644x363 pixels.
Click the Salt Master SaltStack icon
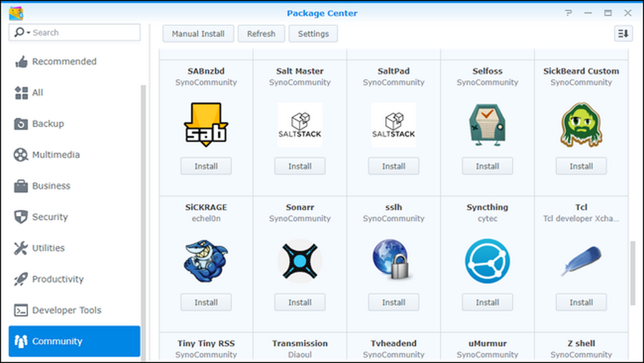(x=300, y=124)
